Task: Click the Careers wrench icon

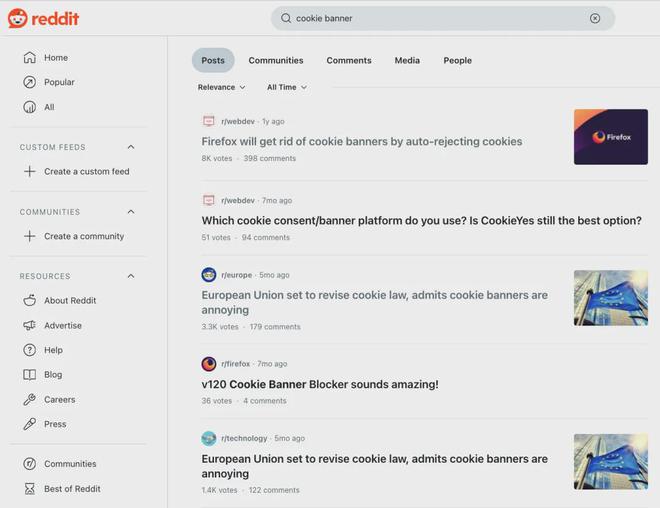Action: click(29, 399)
